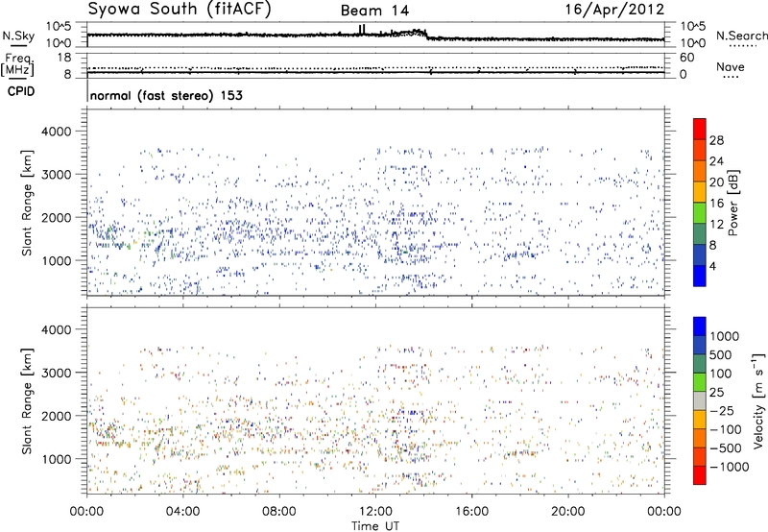Select the bright blue top segment of Velocity color bar

click(x=700, y=326)
